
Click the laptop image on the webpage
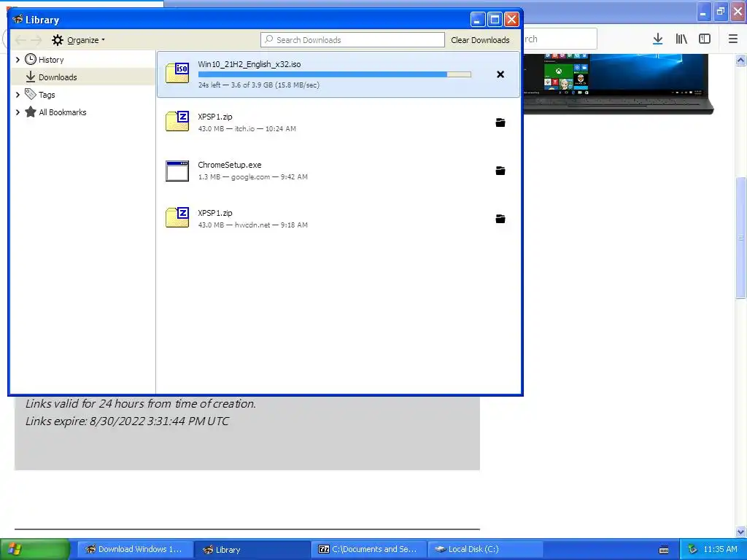point(619,84)
